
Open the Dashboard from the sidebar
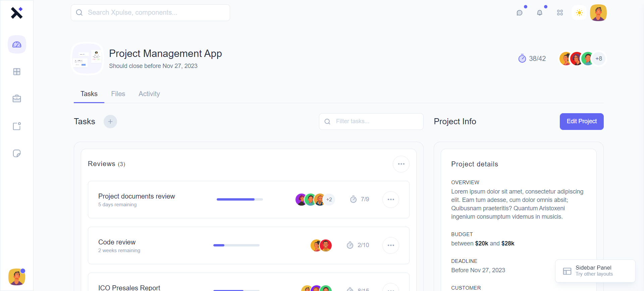pyautogui.click(x=17, y=44)
